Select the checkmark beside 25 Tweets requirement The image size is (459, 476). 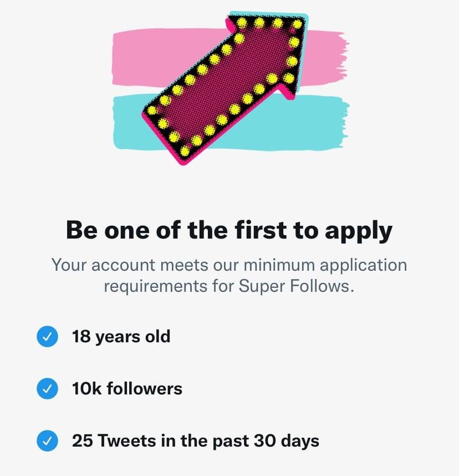tap(48, 441)
